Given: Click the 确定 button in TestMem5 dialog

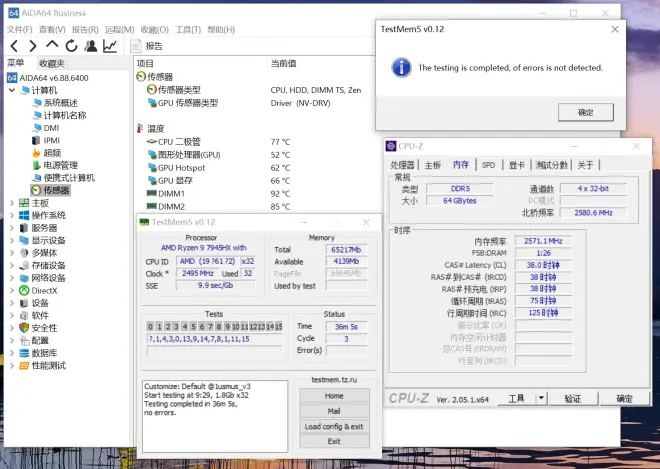Looking at the screenshot, I should coord(587,113).
